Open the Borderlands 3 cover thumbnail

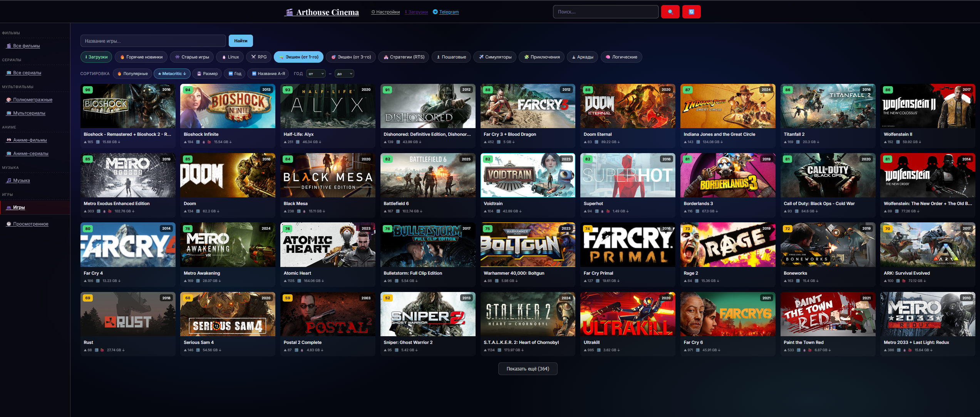728,175
